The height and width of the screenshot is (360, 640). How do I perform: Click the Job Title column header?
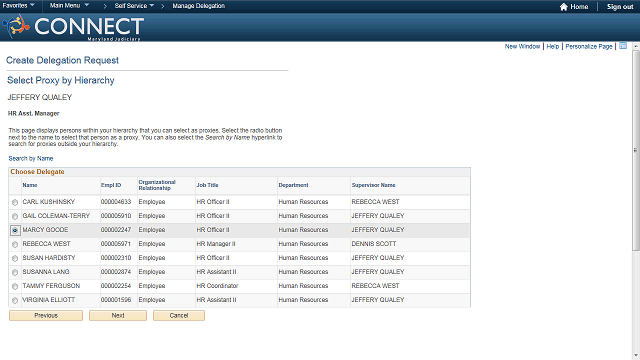pyautogui.click(x=207, y=185)
